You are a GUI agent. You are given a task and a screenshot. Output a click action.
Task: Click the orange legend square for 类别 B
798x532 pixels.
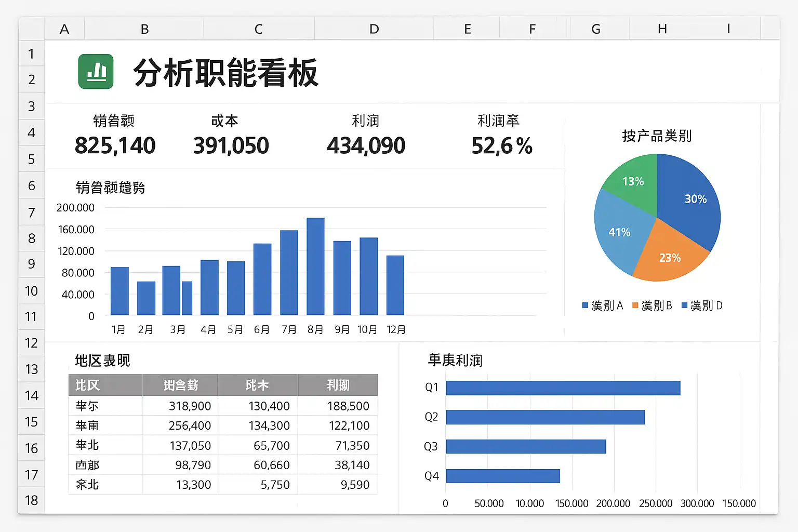pos(635,305)
